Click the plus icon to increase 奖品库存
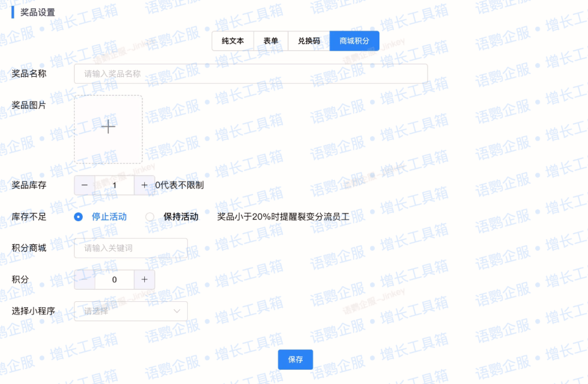The image size is (588, 384). 144,185
